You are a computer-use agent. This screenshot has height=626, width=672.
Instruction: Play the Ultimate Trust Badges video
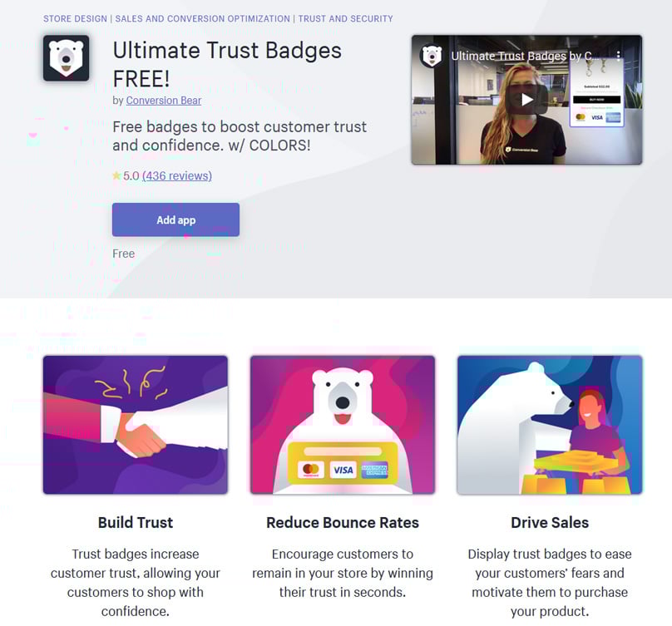click(x=527, y=99)
